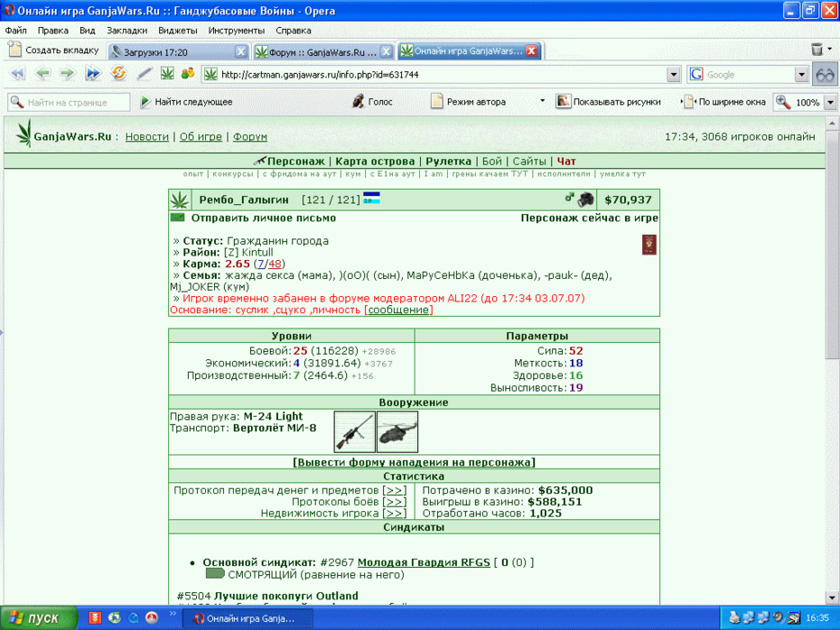This screenshot has height=630, width=840.
Task: Toggle Fit to window width (По ширине окна)
Action: 724,102
